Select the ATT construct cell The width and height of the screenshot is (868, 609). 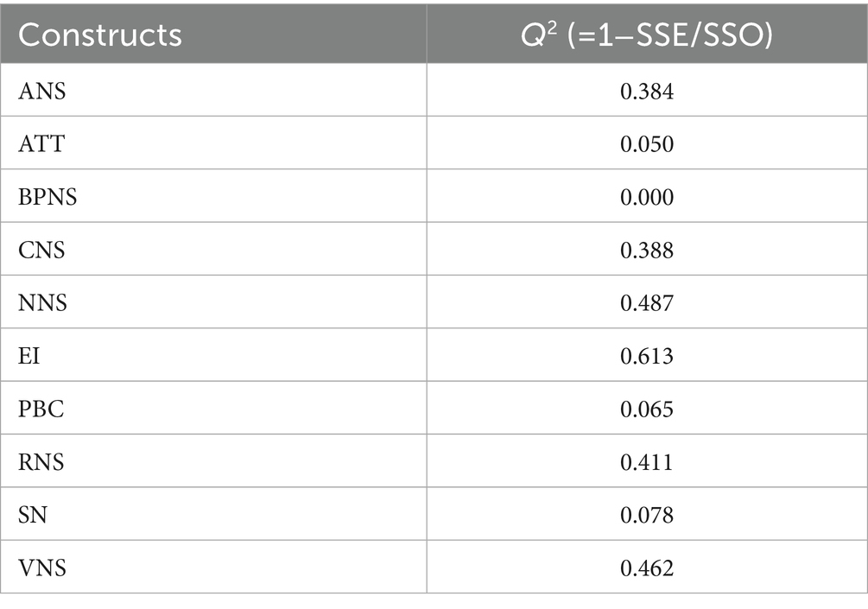click(x=41, y=143)
